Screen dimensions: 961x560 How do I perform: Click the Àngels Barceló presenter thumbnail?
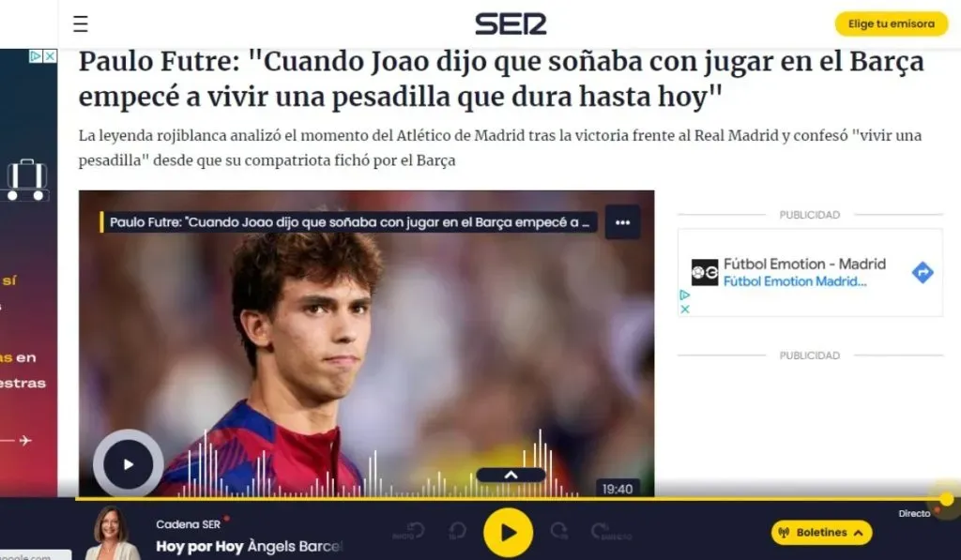(112, 533)
